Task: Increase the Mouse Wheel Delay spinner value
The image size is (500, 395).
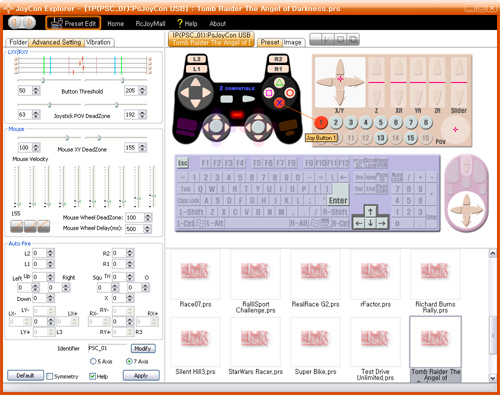Action: 148,227
